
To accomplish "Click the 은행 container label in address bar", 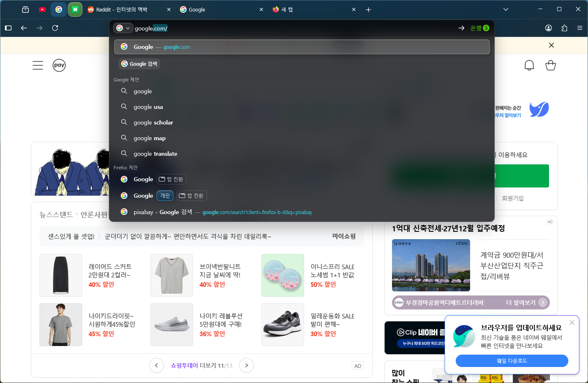I will click(x=480, y=28).
